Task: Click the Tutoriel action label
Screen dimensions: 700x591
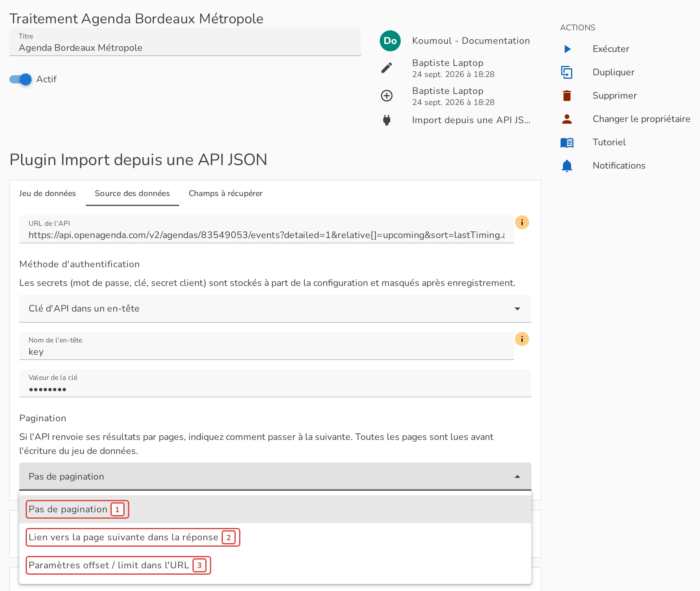Action: click(609, 142)
